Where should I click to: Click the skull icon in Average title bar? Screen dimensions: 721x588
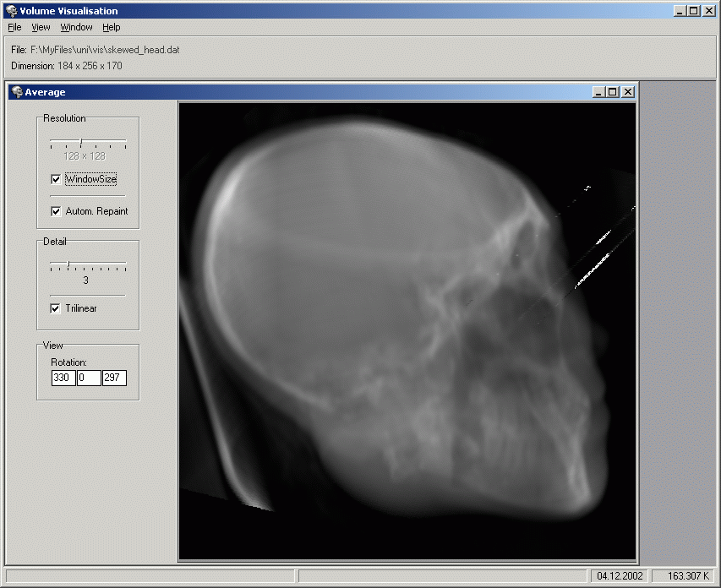tap(17, 92)
